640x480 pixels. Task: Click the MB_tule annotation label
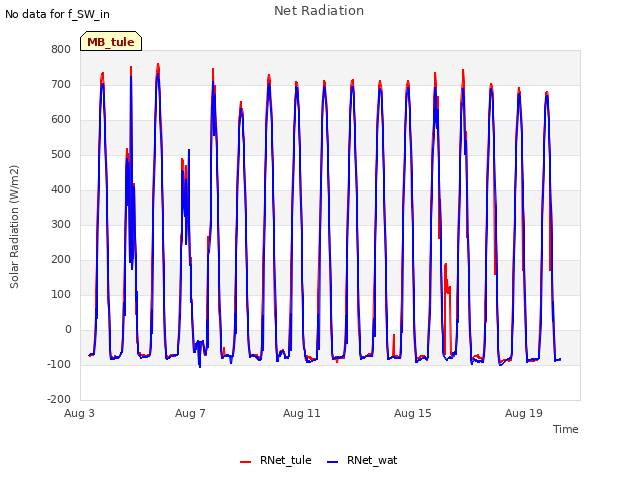[x=111, y=42]
